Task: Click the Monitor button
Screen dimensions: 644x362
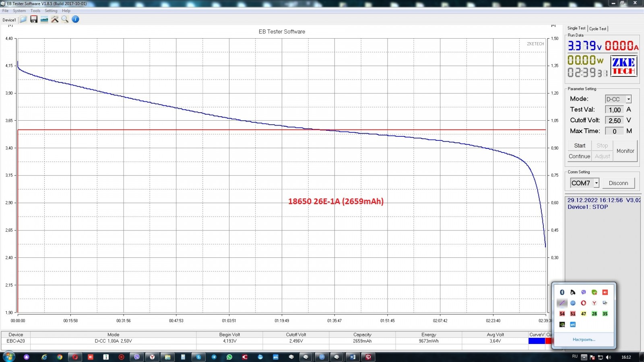Action: 625,151
